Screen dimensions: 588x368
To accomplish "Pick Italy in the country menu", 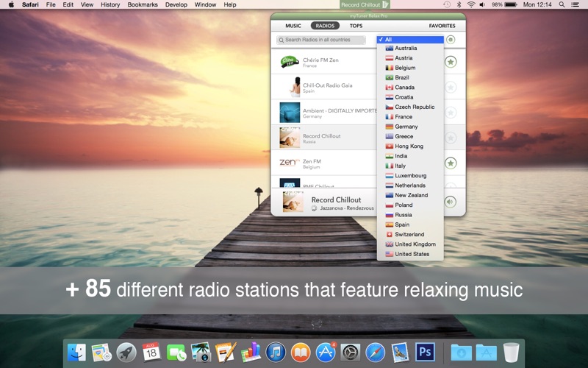I will (410, 166).
